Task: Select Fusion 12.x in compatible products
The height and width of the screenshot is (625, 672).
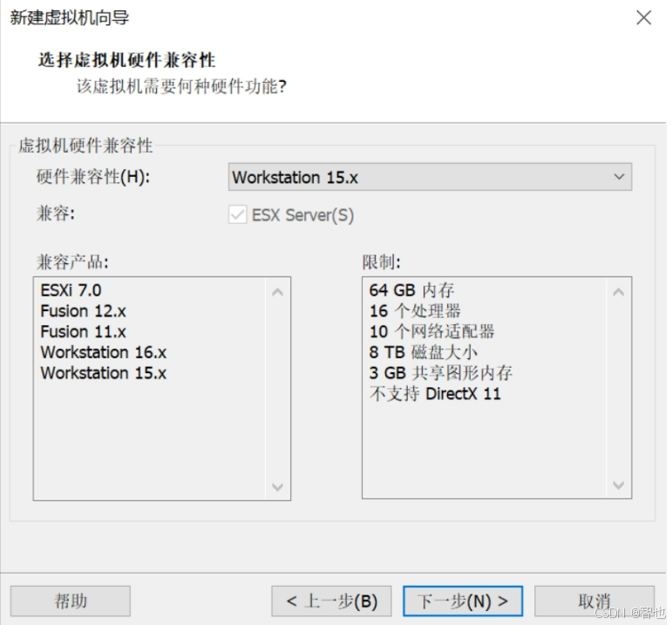Action: coord(83,311)
